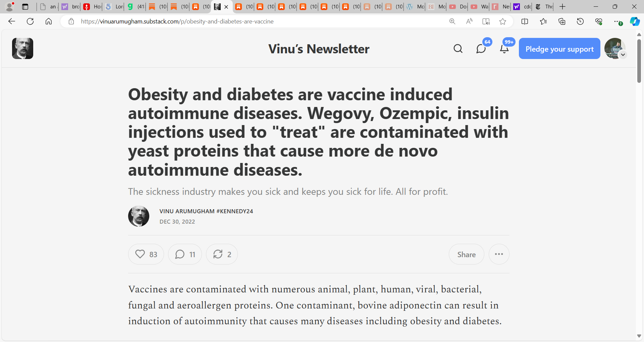This screenshot has width=644, height=342.
Task: View site information lock icon
Action: 71,21
